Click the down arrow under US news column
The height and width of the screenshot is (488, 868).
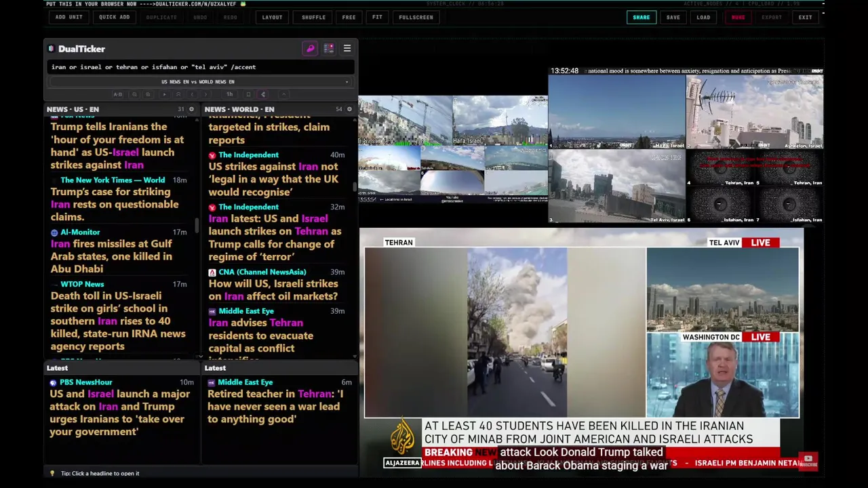tap(200, 357)
